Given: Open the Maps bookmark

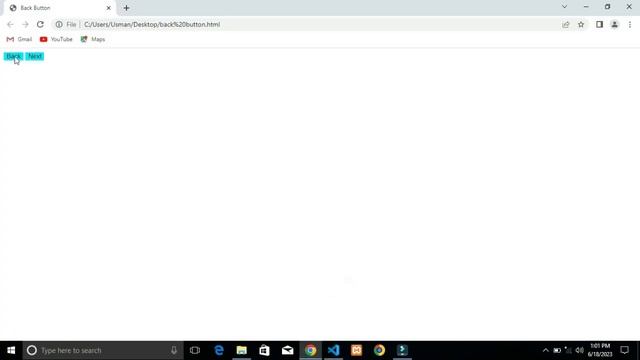Looking at the screenshot, I should (93, 39).
